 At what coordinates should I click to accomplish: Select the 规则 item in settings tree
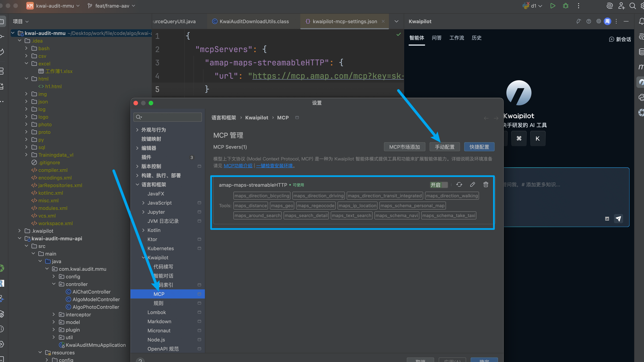pos(158,303)
